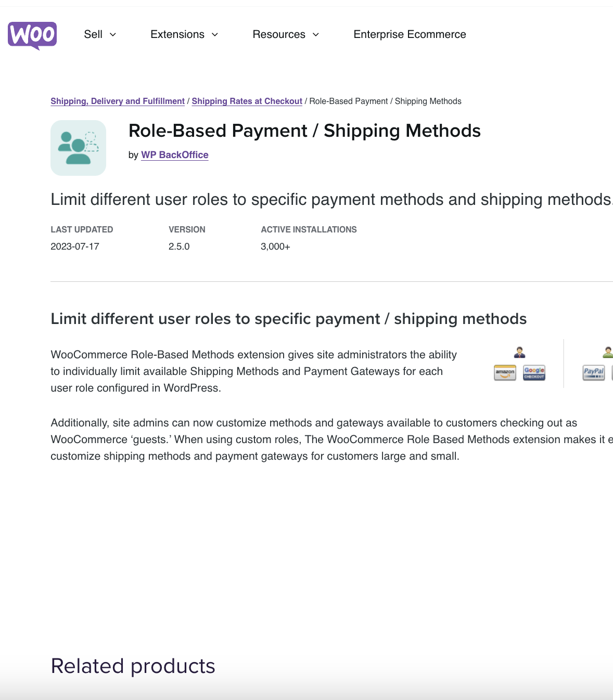The height and width of the screenshot is (700, 613).
Task: Open Shipping, Delivery and Fulfillment breadcrumb link
Action: click(117, 101)
